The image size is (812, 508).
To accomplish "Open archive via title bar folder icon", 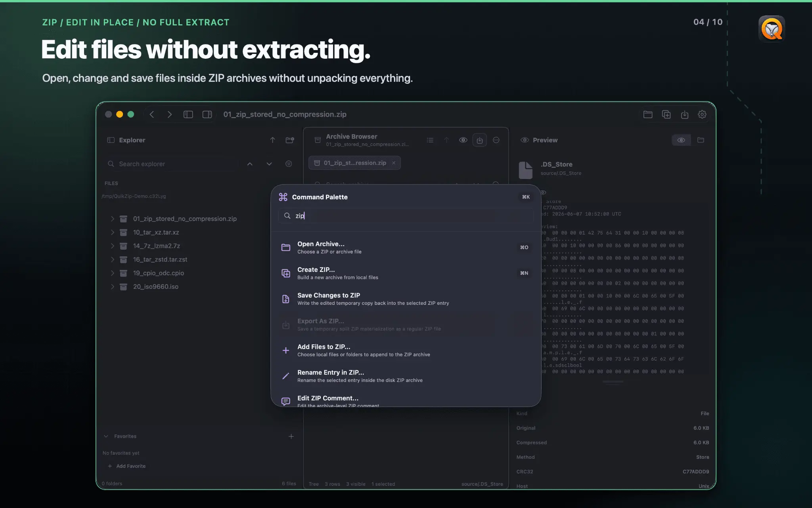I will [648, 114].
